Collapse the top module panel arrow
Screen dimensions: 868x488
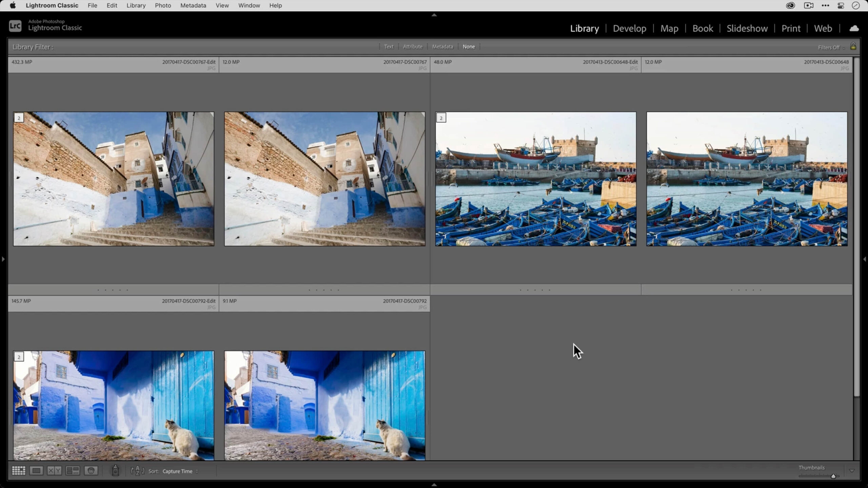pos(434,15)
